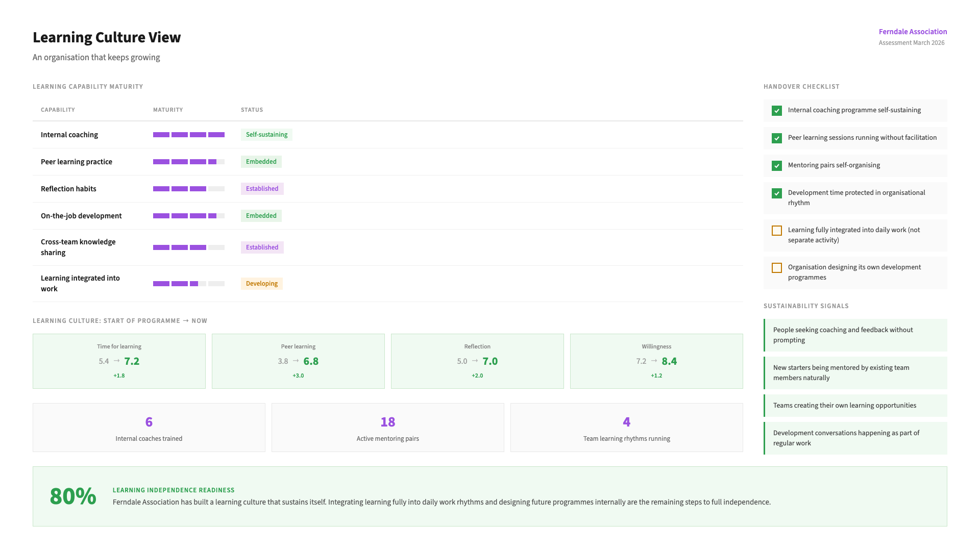Open the Time for learning score card
Image resolution: width=980 pixels, height=551 pixels.
pos(119,361)
